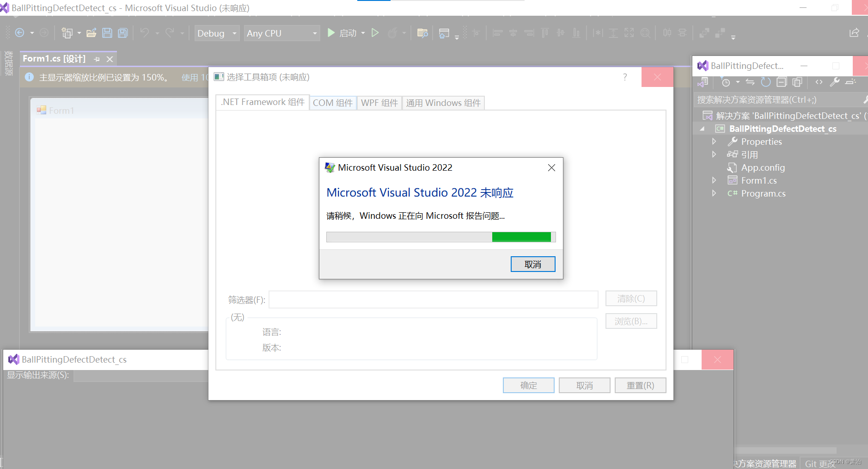Expand the Properties tree node
Viewport: 868px width, 469px height.
[714, 142]
